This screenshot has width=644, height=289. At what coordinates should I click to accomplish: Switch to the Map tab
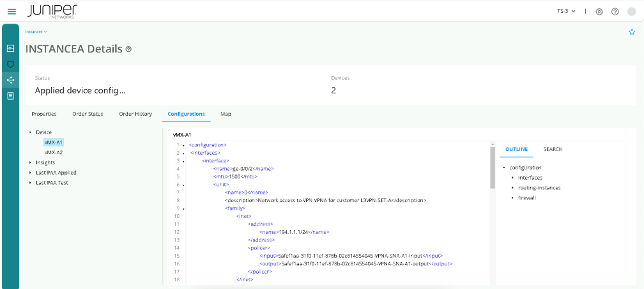(226, 114)
